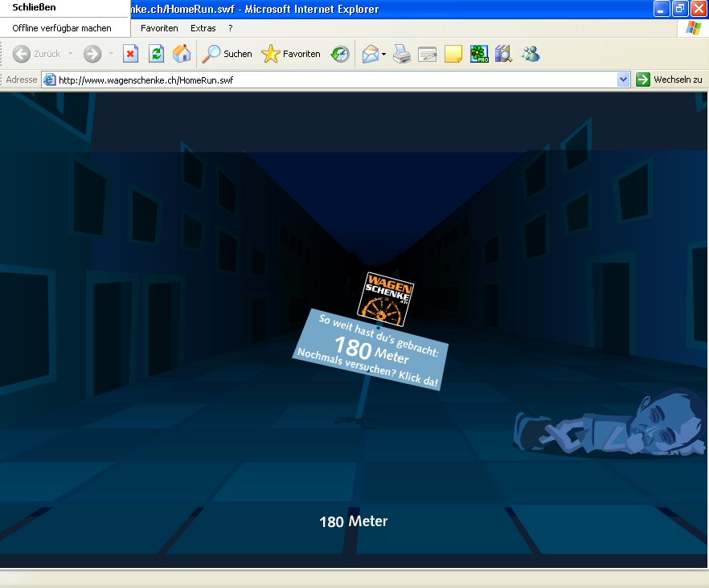Click the Stop loading icon
709x588 pixels.
[x=130, y=54]
